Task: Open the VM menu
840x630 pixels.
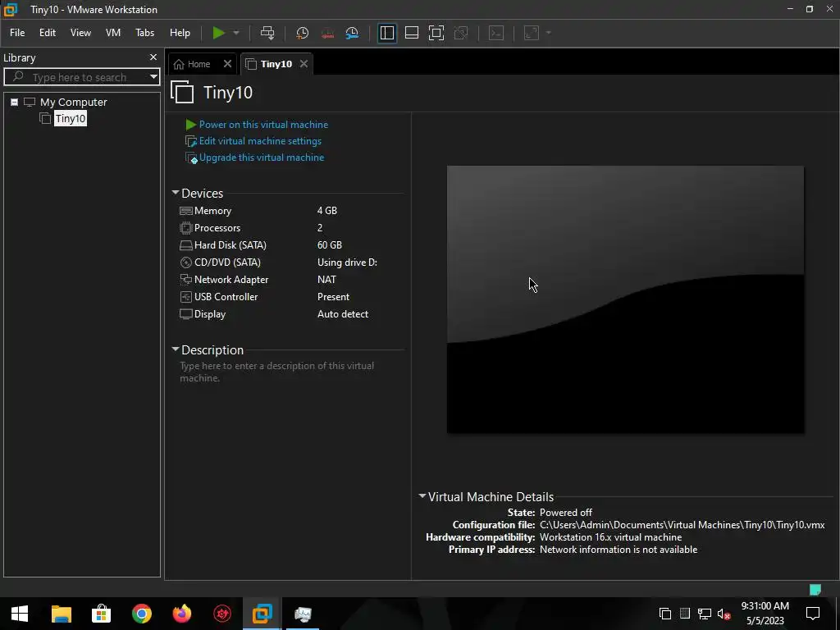Action: tap(113, 33)
